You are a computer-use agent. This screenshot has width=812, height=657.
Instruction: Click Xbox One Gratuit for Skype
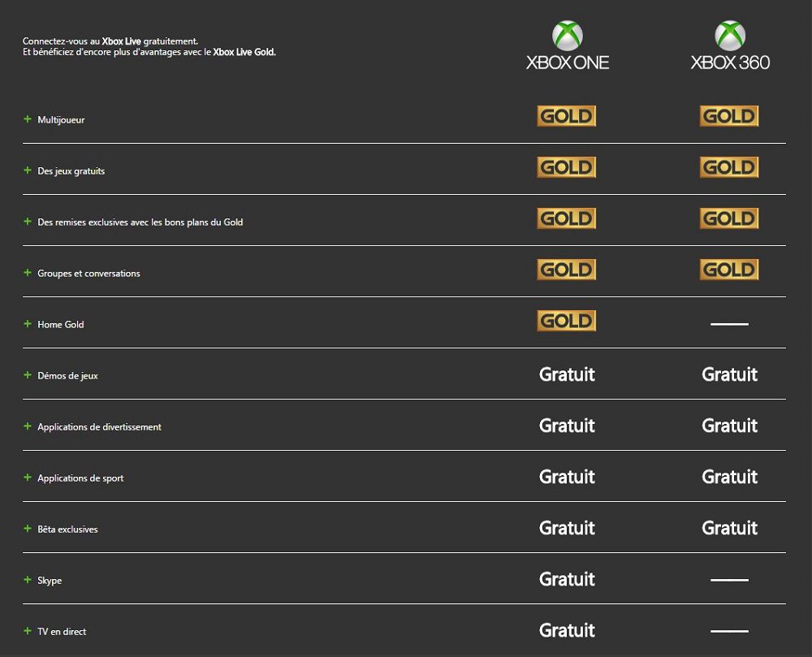(567, 580)
